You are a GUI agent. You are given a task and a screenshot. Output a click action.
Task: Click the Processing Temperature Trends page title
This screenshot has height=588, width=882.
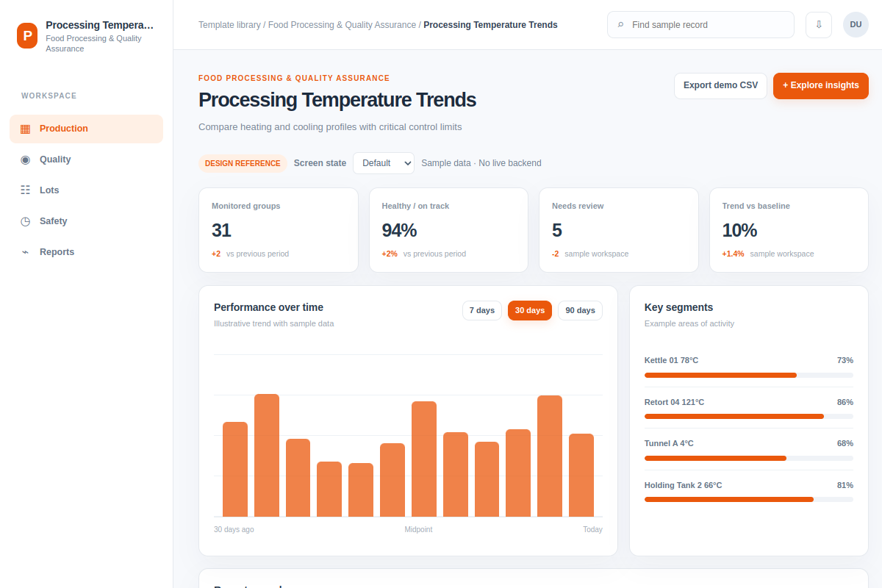pyautogui.click(x=337, y=100)
